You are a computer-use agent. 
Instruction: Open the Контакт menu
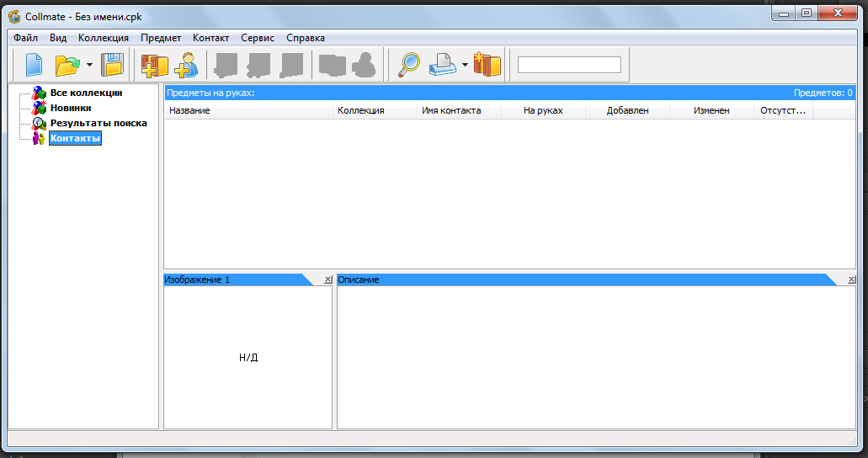click(211, 38)
